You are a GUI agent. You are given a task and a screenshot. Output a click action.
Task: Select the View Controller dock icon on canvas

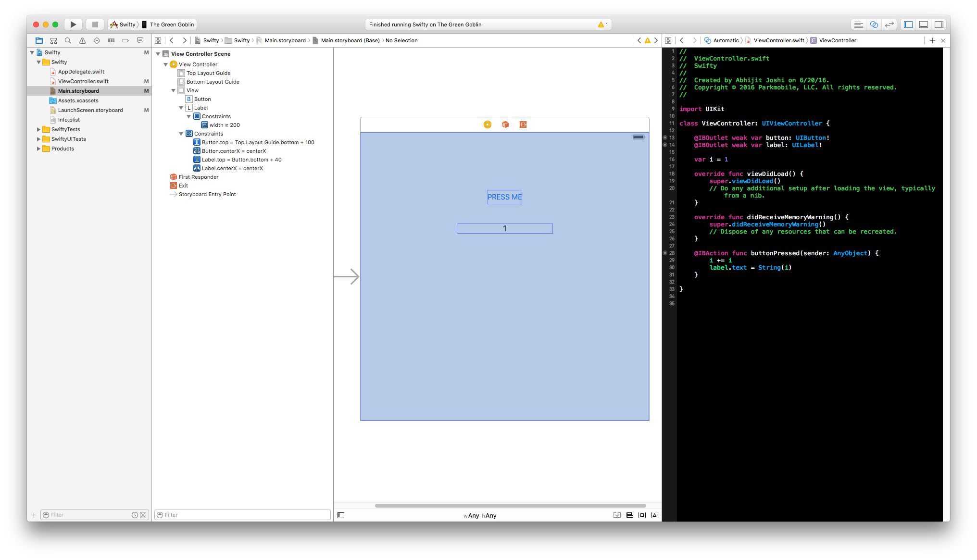488,124
